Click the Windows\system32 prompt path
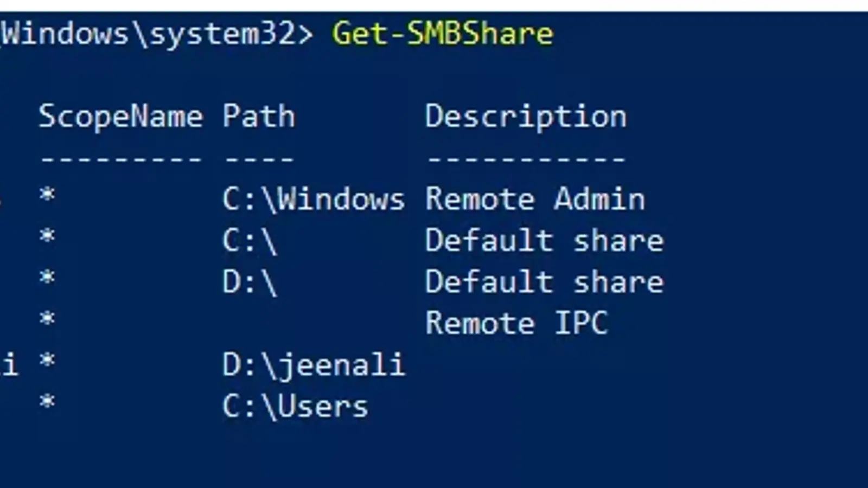Screen dimensions: 868x488 coord(156,34)
